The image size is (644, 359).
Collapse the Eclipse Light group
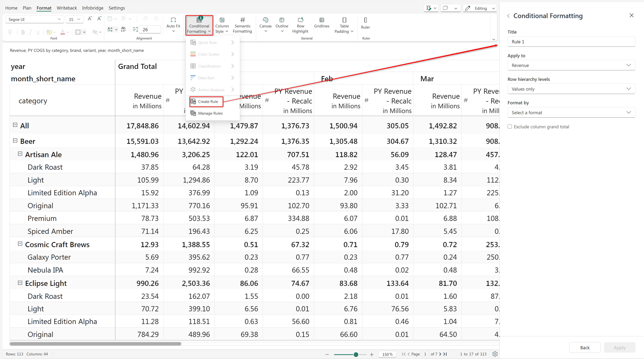pos(20,283)
